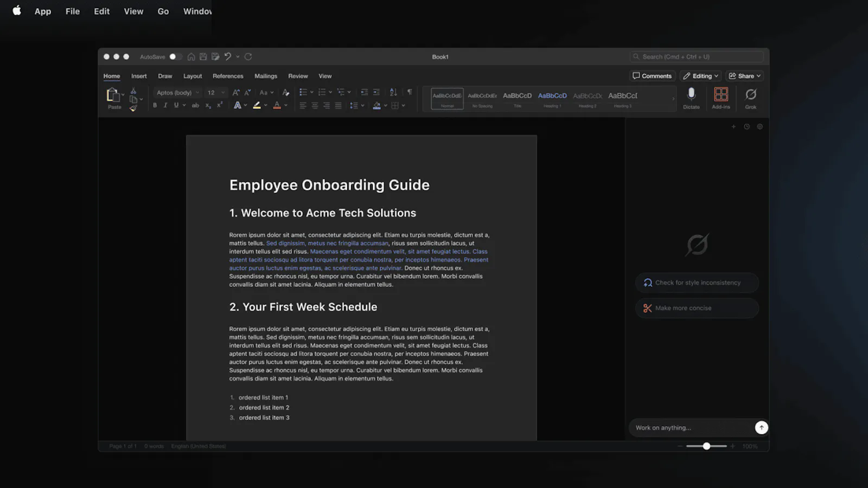Send the prompt with the arrow button

point(761,428)
